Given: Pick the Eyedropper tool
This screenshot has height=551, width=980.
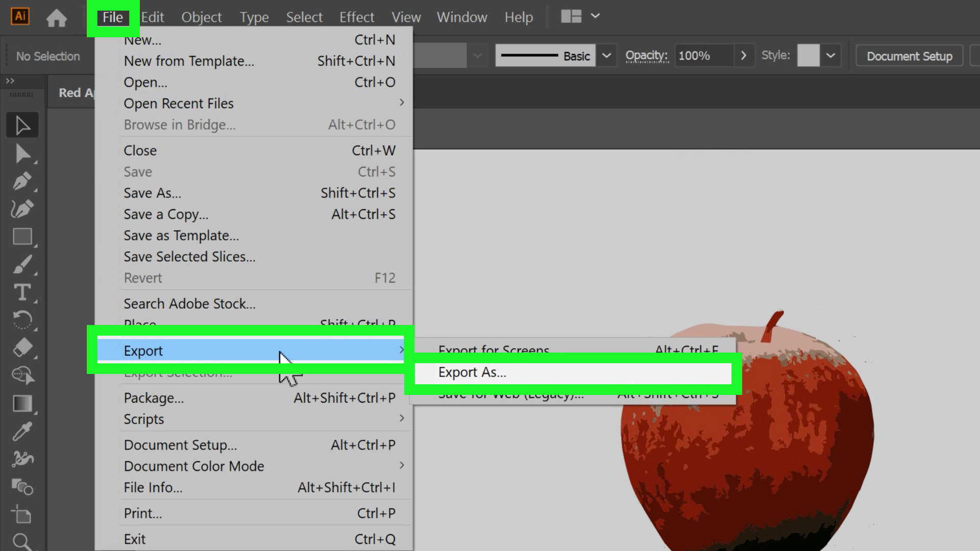Looking at the screenshot, I should [x=22, y=431].
